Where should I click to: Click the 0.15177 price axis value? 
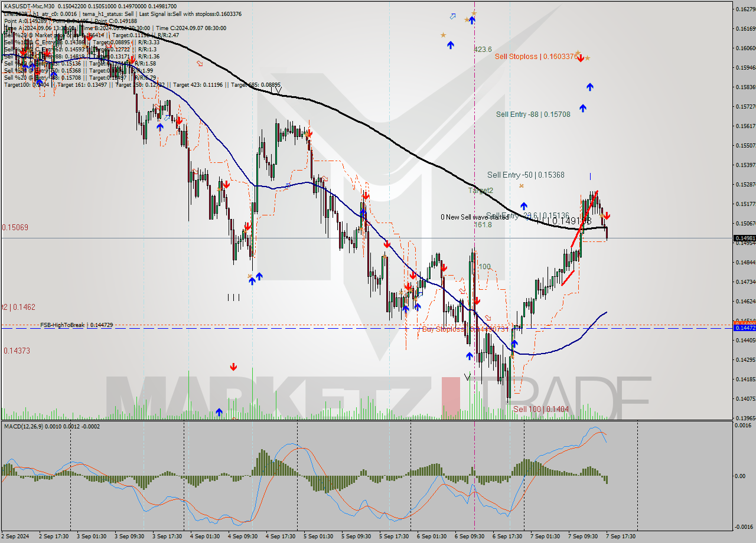(745, 204)
